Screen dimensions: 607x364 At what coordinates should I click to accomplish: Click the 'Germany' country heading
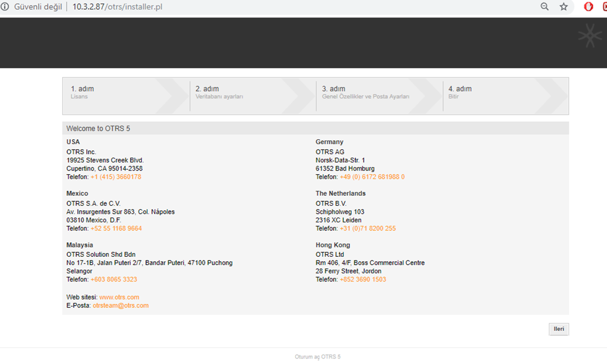pyautogui.click(x=330, y=142)
